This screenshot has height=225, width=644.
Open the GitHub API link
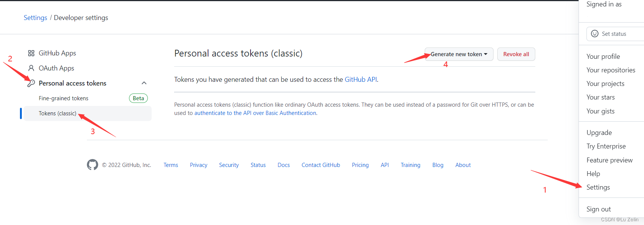click(361, 80)
